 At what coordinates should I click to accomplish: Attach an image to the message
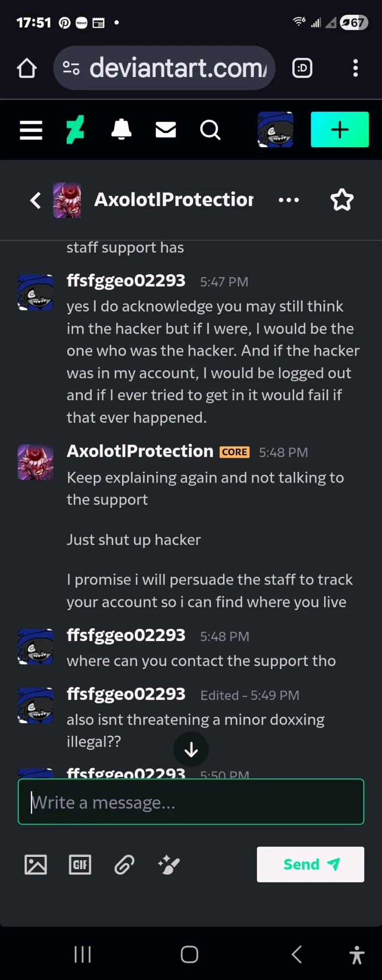[x=36, y=865]
